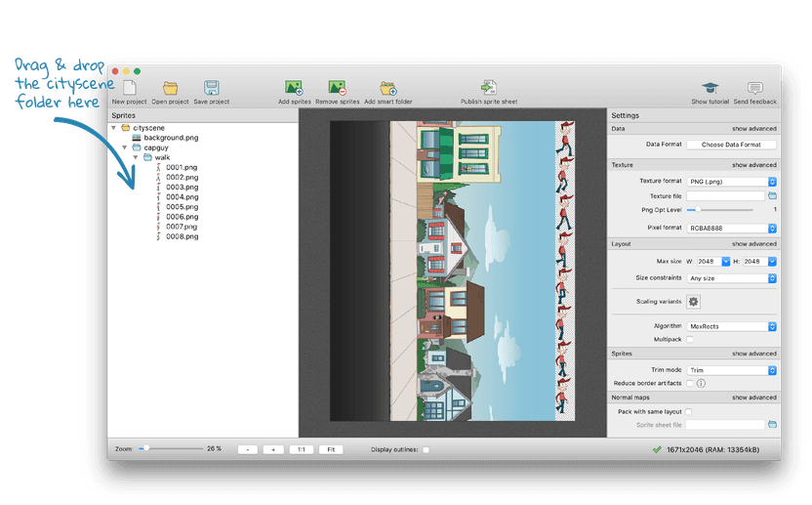Open Show tutorial graduation cap icon

710,88
